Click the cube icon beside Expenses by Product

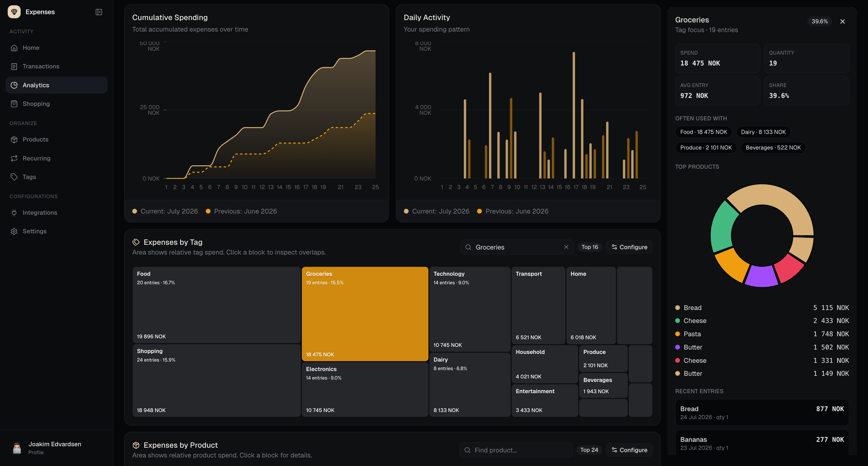[x=136, y=445]
